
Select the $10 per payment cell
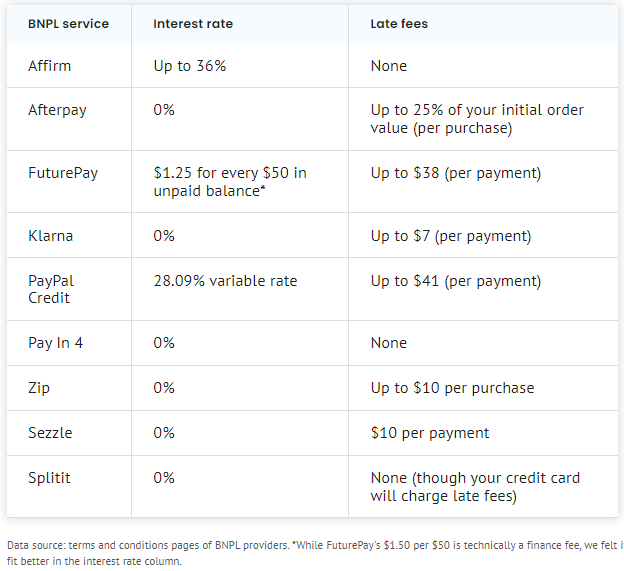point(430,433)
